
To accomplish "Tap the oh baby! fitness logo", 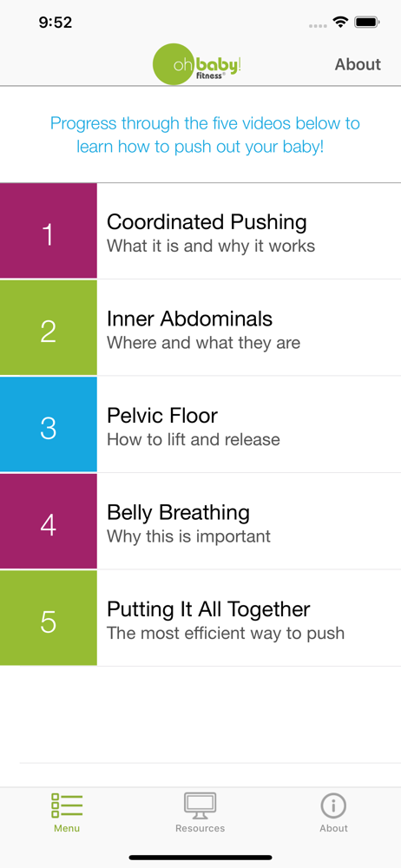I will [197, 64].
